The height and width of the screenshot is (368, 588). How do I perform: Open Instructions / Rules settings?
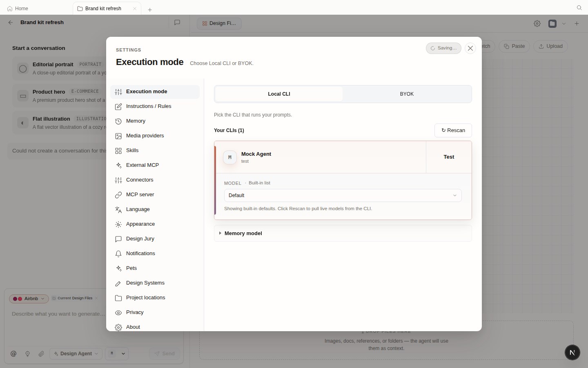pos(155,106)
